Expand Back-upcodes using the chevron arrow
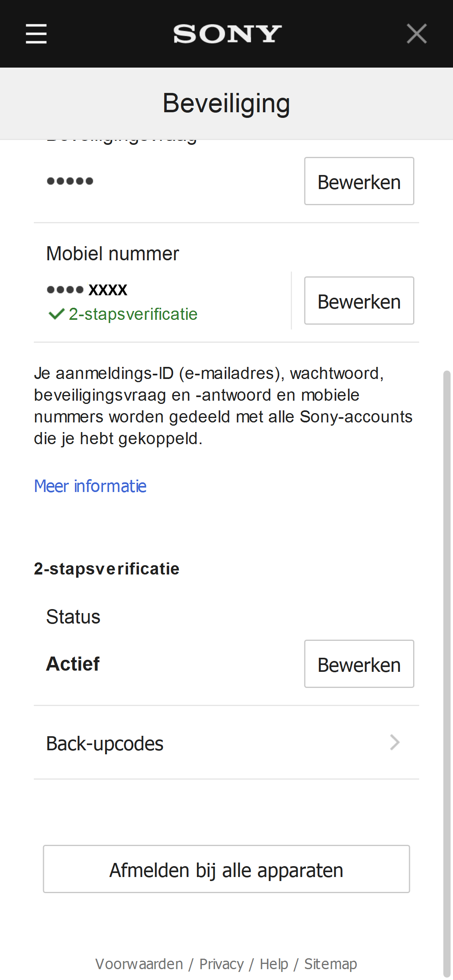This screenshot has height=980, width=453. 395,743
